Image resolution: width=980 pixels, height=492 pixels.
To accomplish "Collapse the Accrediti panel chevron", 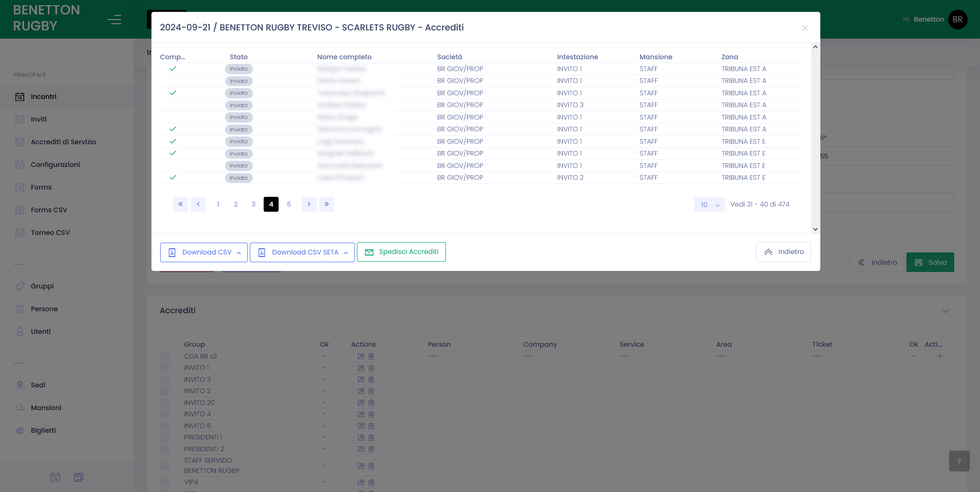I will (x=945, y=311).
